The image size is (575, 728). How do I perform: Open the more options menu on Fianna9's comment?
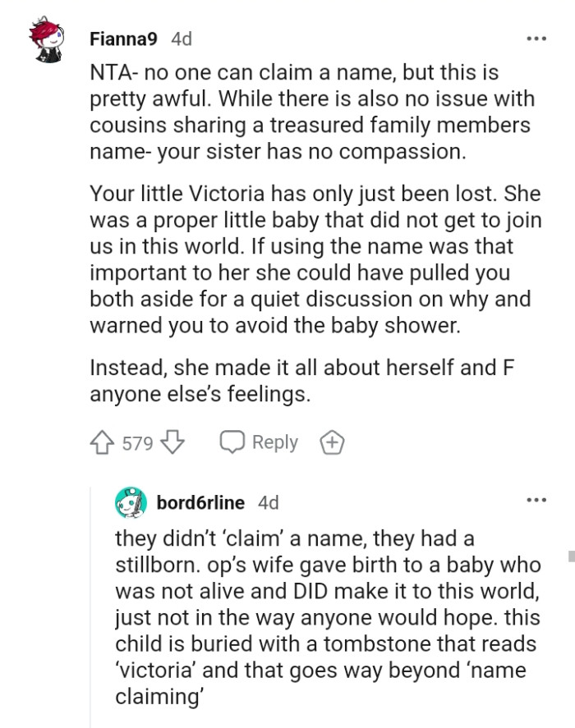tap(536, 39)
